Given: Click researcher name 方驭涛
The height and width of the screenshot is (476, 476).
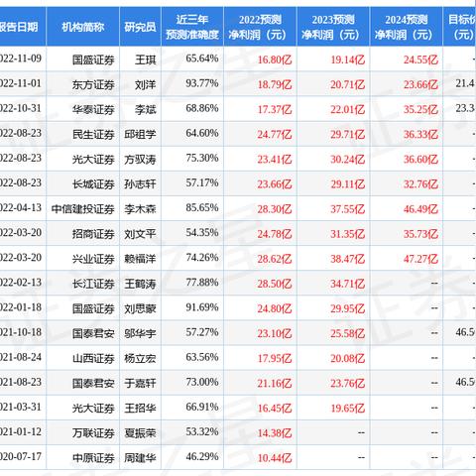Looking at the screenshot, I should pos(140,160).
